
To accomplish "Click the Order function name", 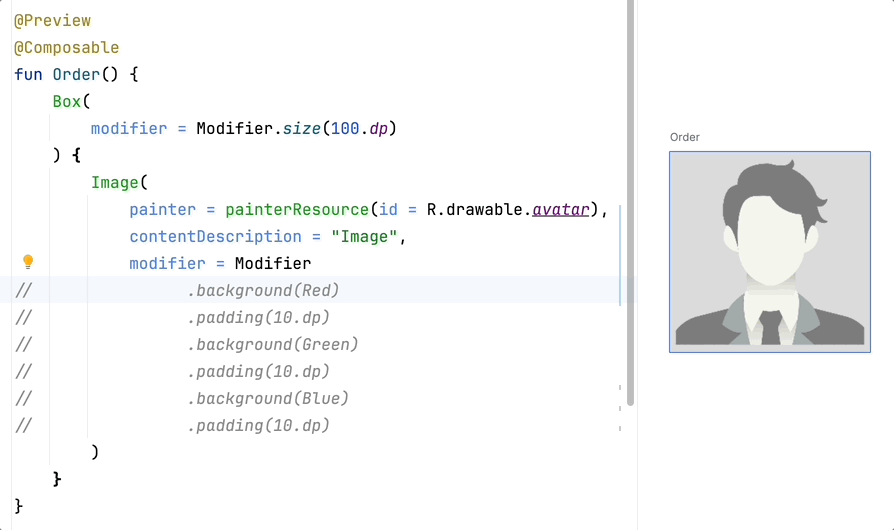I will point(76,74).
